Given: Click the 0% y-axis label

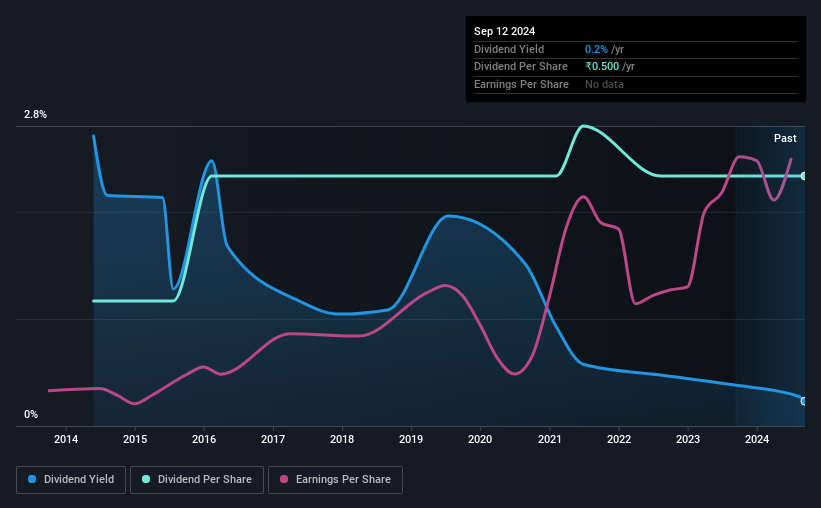Looking at the screenshot, I should click(31, 414).
